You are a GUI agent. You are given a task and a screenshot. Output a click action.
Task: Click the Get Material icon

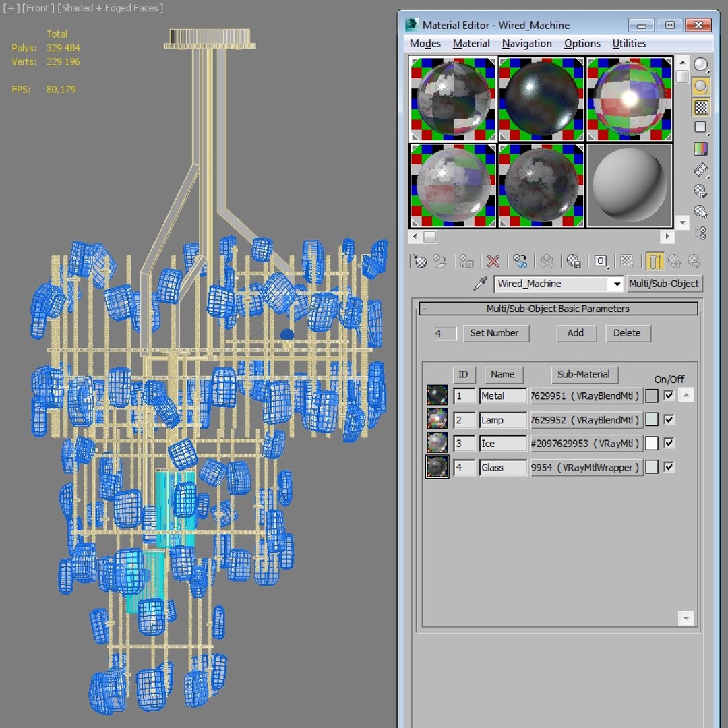[x=420, y=262]
